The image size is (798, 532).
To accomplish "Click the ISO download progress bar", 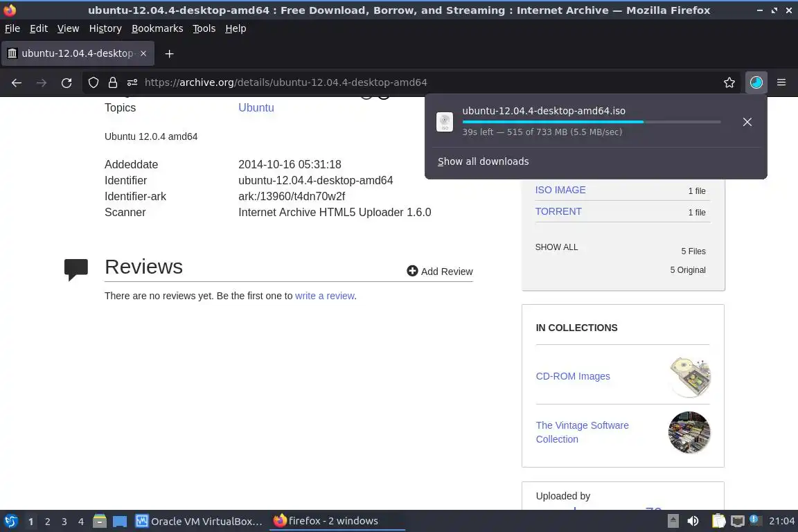I will (x=592, y=122).
